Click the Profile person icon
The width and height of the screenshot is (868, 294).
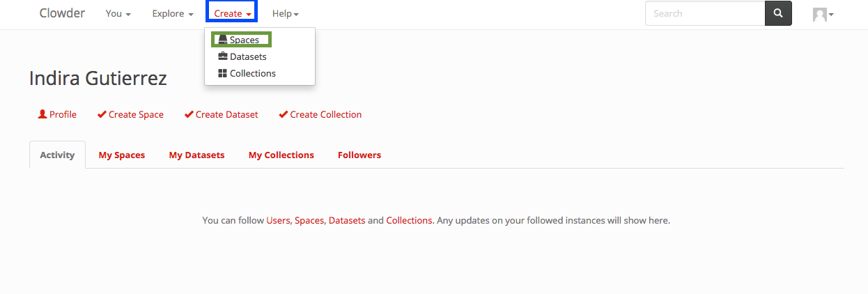pos(42,114)
